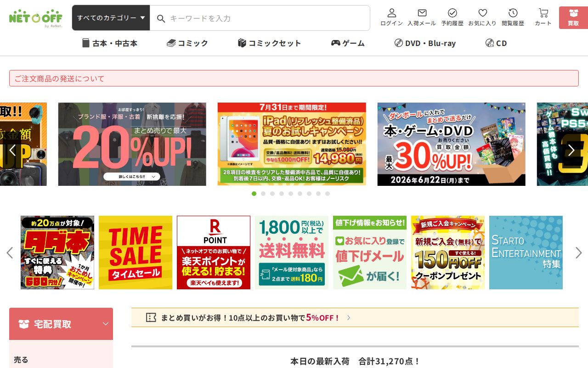Show previous main carousel slide
The image size is (588, 368).
coord(12,150)
